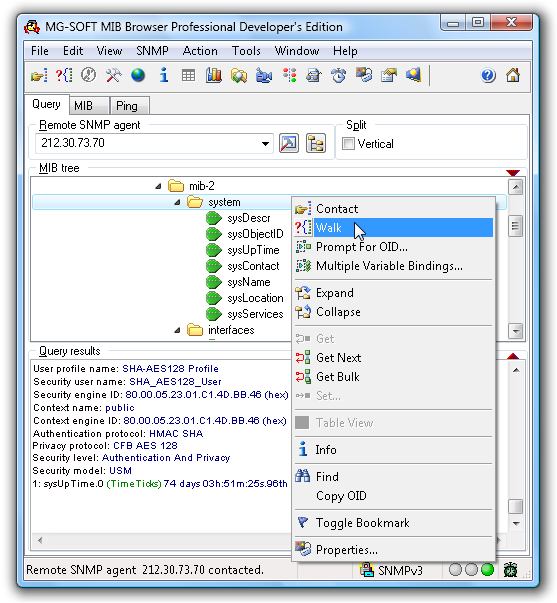
Task: Click the Contact agent toolbar icon
Action: tap(39, 75)
